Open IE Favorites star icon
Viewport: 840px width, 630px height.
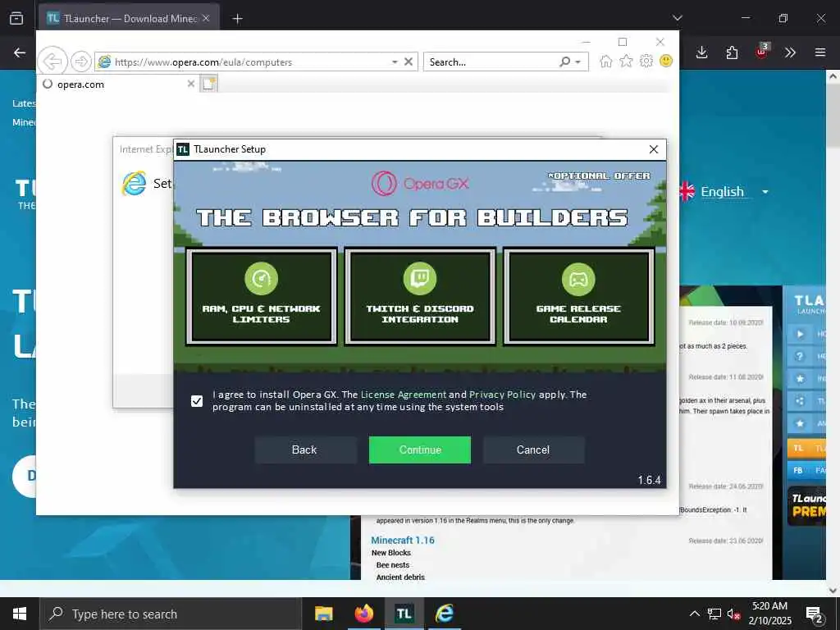626,61
